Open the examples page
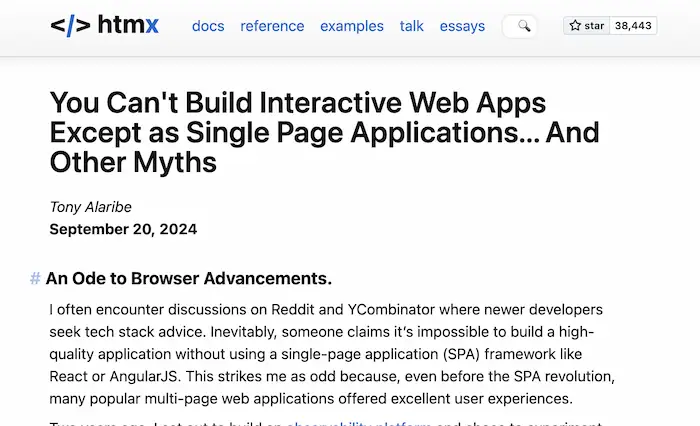 coord(351,26)
